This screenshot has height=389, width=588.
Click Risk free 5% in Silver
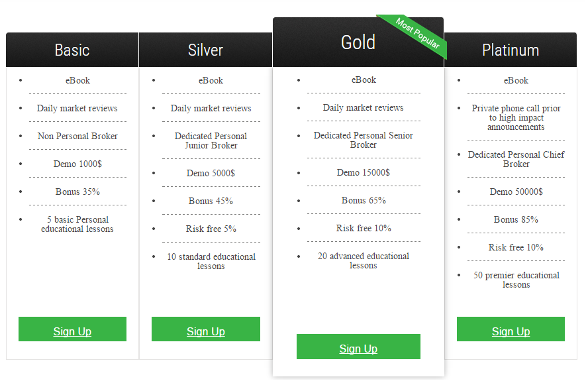[x=211, y=229]
